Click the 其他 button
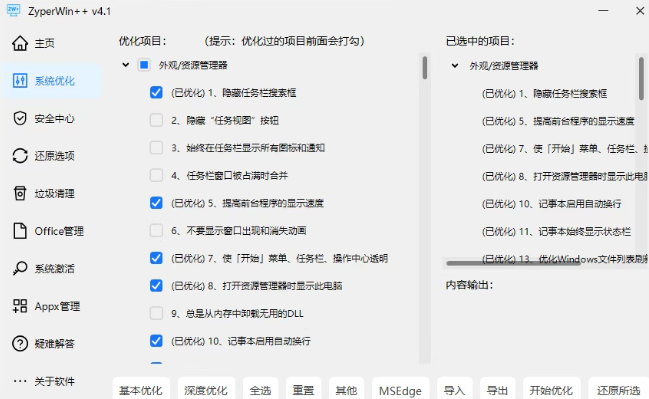 [346, 389]
